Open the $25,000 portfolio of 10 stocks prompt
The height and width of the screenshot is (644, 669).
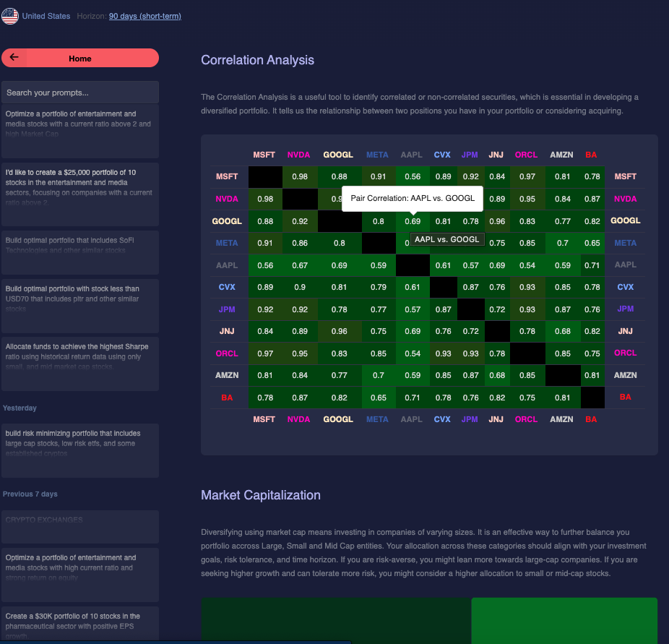coord(80,194)
